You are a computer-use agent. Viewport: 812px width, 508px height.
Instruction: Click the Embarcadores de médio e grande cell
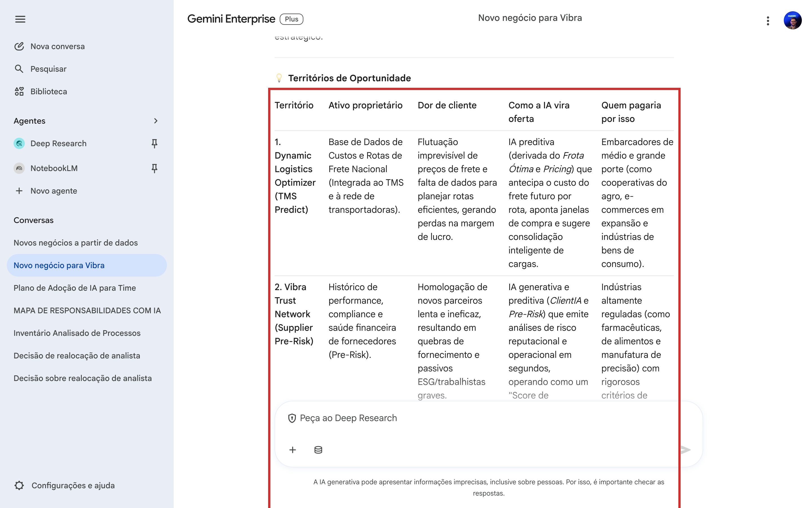(x=637, y=203)
